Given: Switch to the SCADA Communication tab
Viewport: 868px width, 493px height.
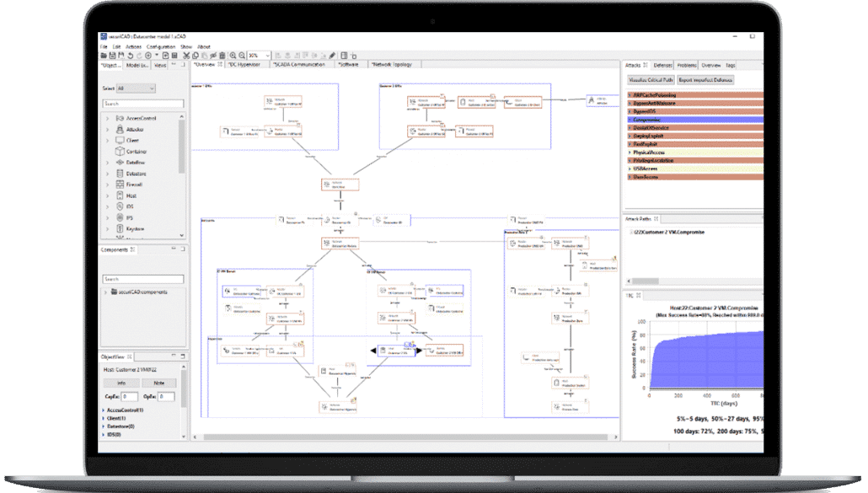Looking at the screenshot, I should click(x=299, y=65).
